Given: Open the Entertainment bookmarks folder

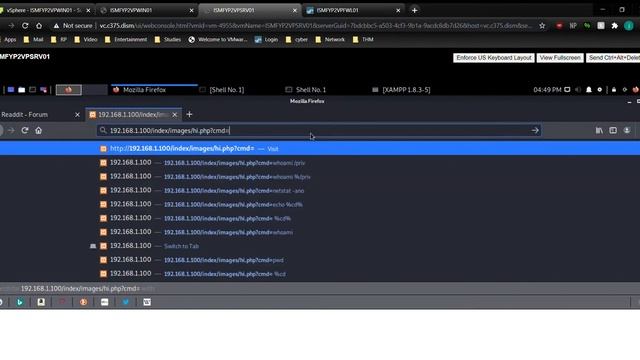Looking at the screenshot, I should coord(126,40).
